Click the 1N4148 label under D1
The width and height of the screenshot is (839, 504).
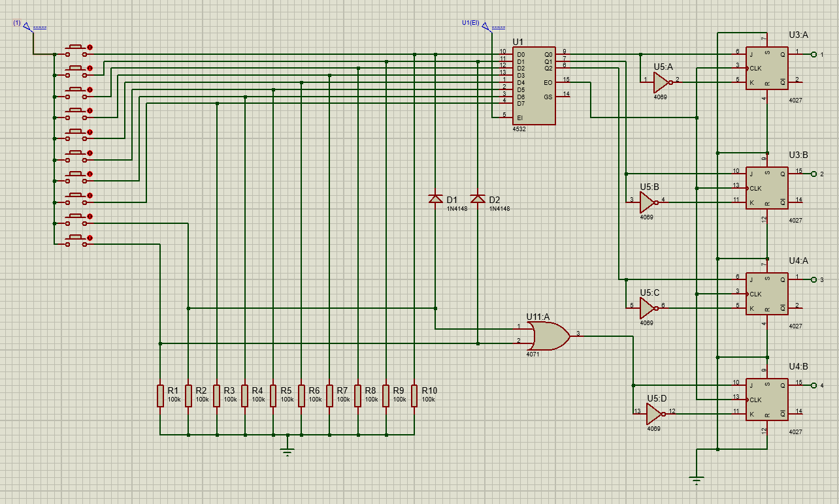pyautogui.click(x=457, y=209)
